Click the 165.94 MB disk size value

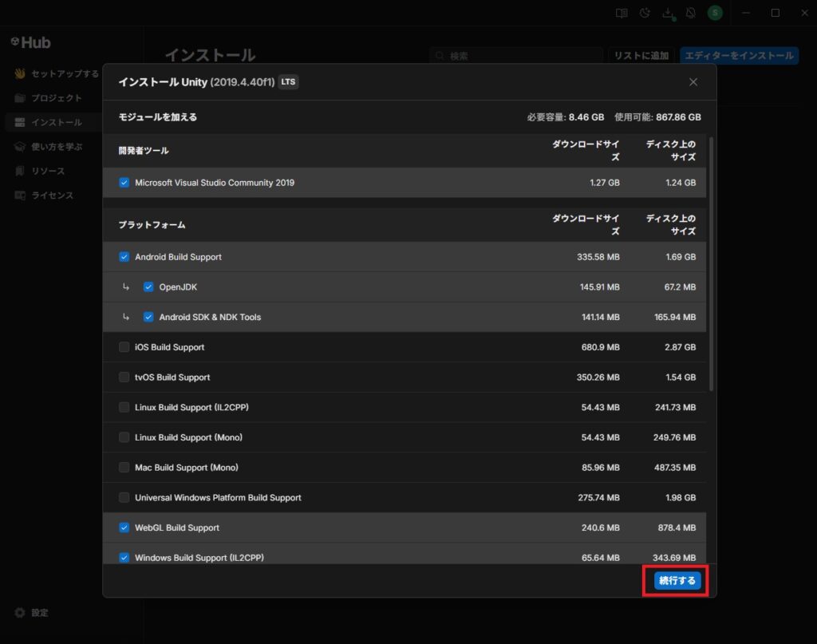point(675,317)
